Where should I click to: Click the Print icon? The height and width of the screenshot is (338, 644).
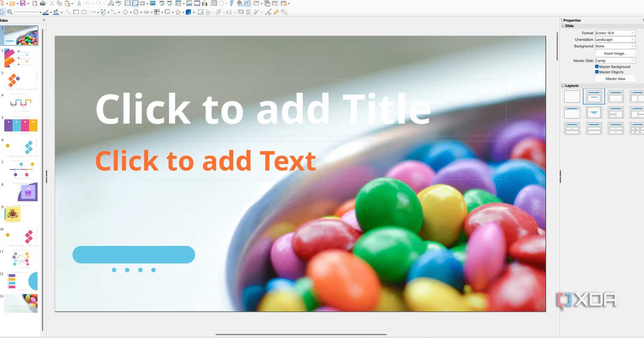(43, 3)
